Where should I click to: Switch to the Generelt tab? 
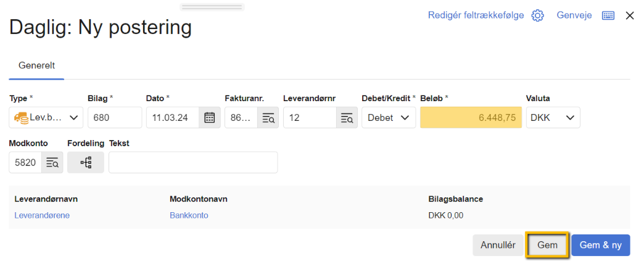[37, 65]
